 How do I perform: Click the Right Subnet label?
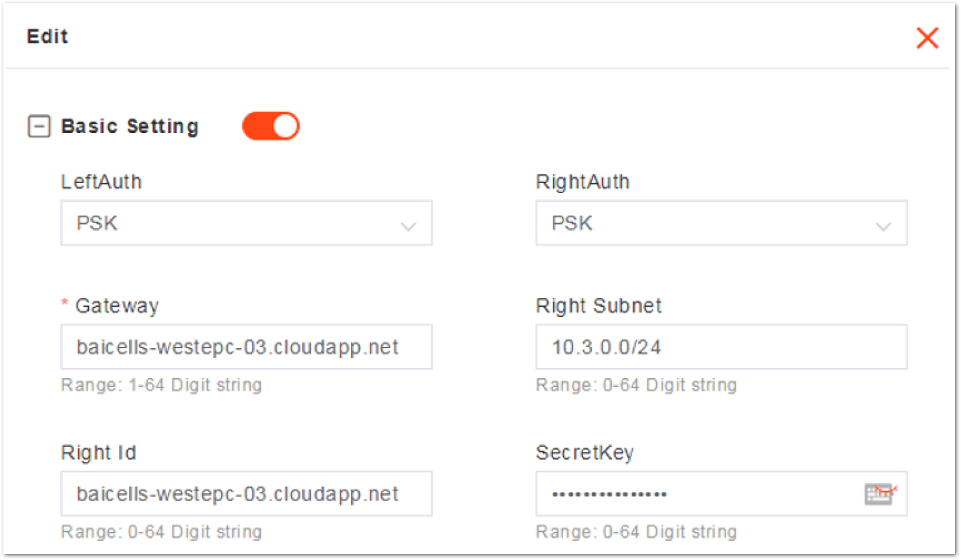[x=599, y=306]
